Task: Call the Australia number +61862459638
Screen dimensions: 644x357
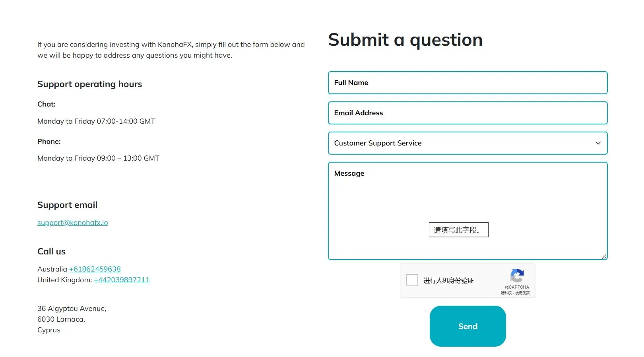Action: (95, 269)
